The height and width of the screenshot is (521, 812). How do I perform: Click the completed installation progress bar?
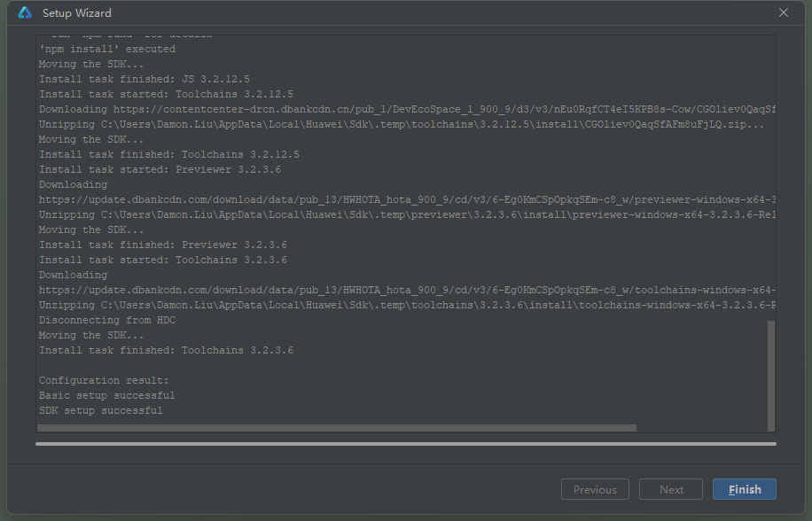406,444
